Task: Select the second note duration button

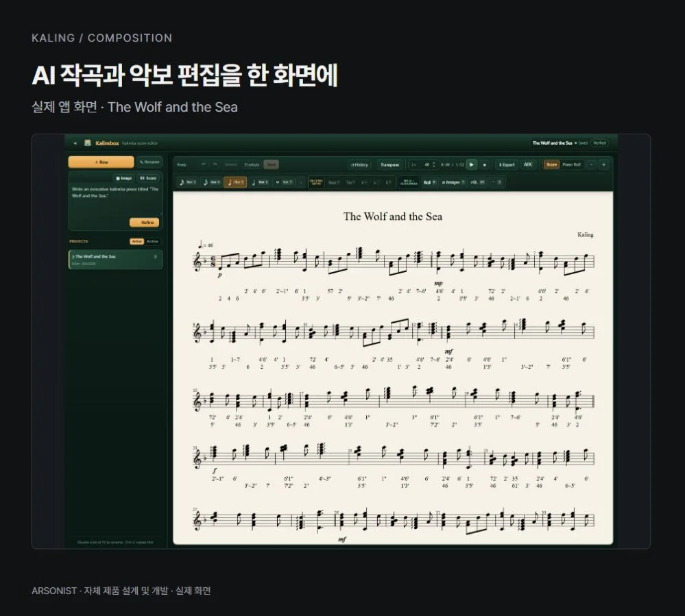Action: point(213,182)
